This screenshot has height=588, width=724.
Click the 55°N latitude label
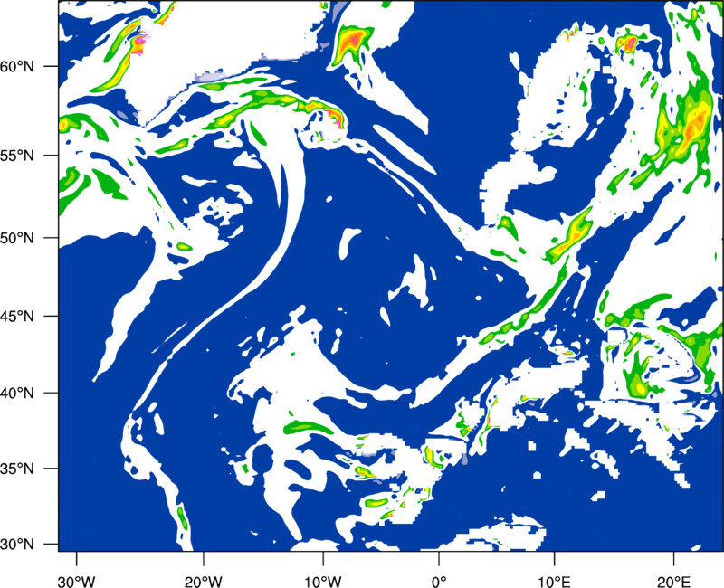point(17,156)
